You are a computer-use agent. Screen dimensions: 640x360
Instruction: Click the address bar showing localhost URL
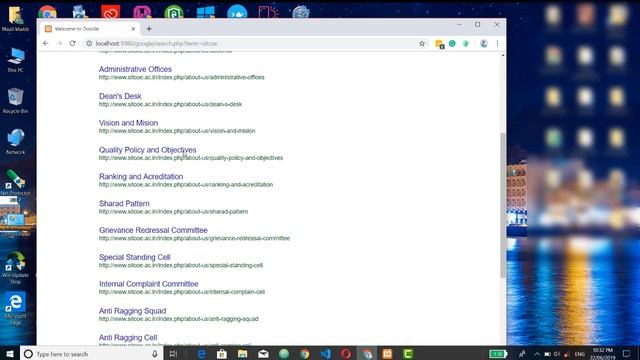pos(255,43)
